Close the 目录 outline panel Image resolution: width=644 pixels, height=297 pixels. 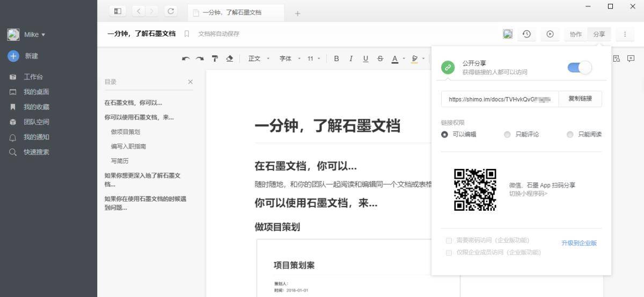tap(190, 82)
